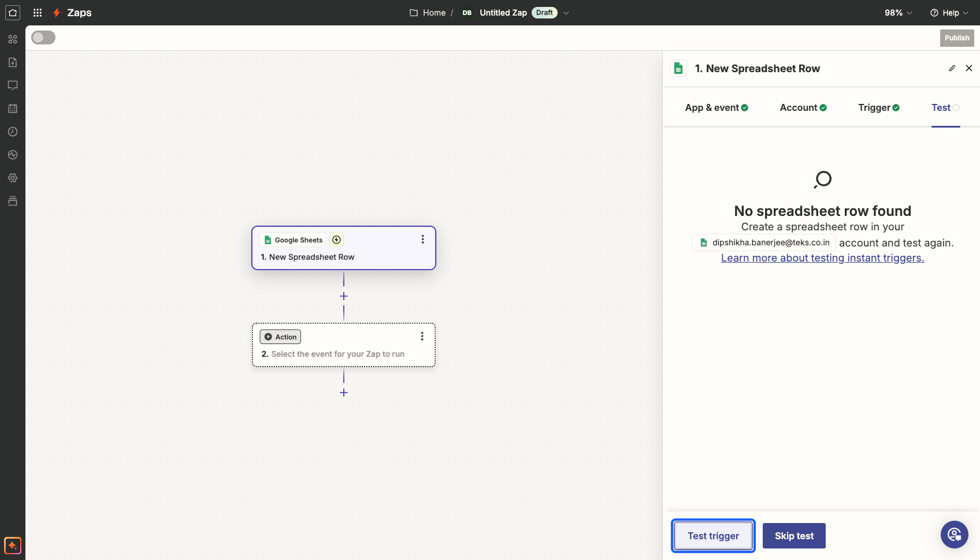Open the AI copilot sparkle icon
Viewport: 980px width, 560px height.
pyautogui.click(x=13, y=546)
